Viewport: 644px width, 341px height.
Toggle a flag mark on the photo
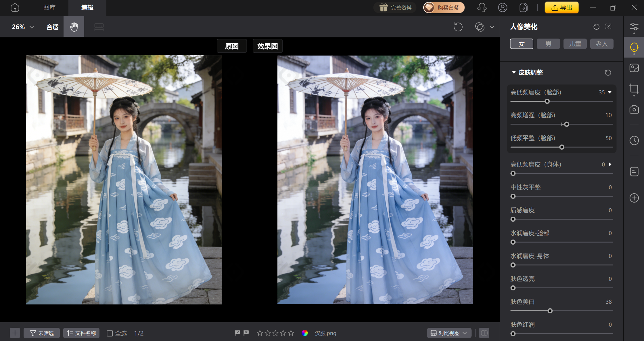click(237, 333)
